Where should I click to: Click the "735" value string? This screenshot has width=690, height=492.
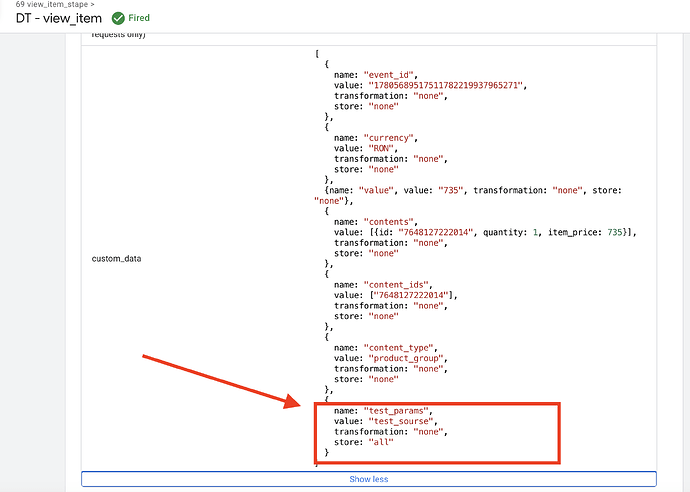(451, 190)
